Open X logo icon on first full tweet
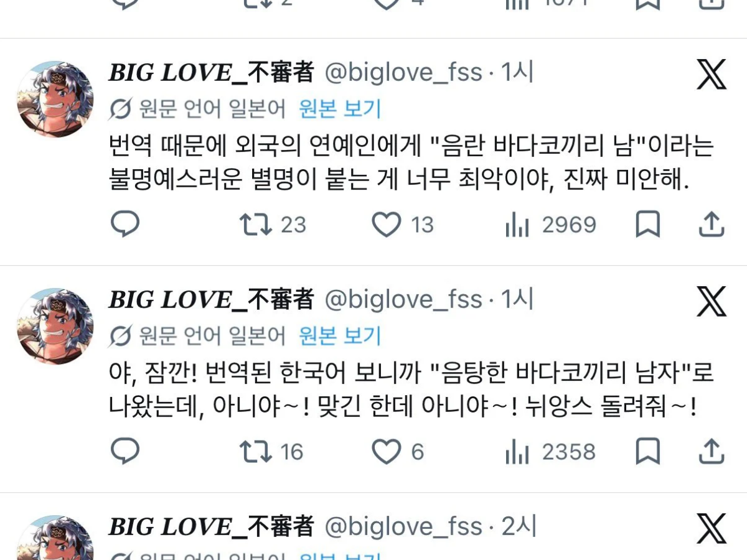Image resolution: width=747 pixels, height=560 pixels. click(x=711, y=75)
